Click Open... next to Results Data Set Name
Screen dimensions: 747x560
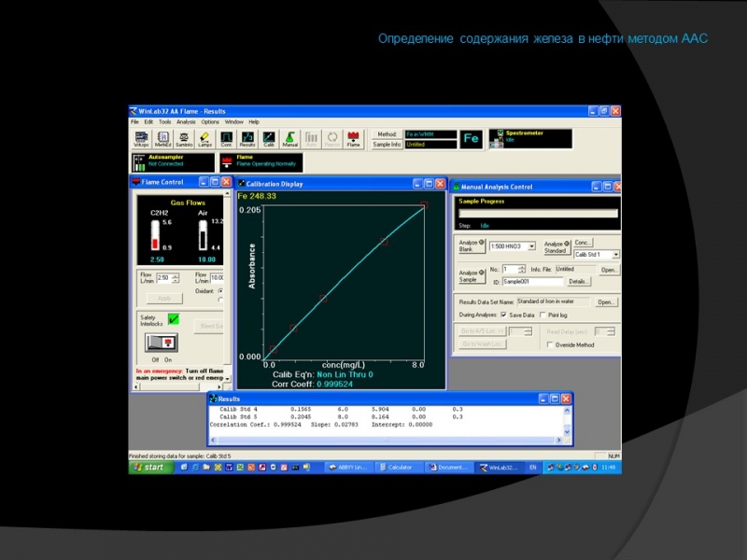click(x=605, y=301)
